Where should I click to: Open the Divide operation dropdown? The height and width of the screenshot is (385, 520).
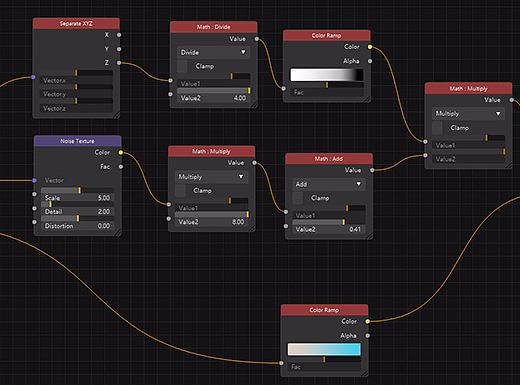point(214,52)
